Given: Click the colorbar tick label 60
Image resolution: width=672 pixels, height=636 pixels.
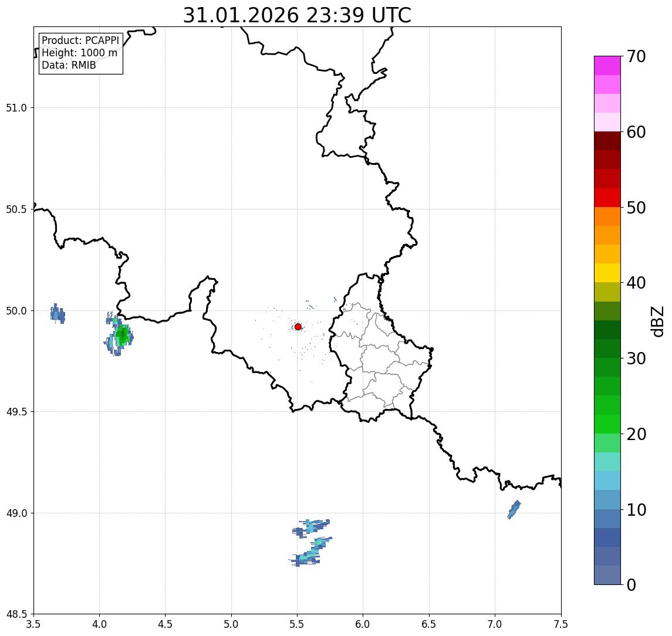Looking at the screenshot, I should (x=636, y=132).
